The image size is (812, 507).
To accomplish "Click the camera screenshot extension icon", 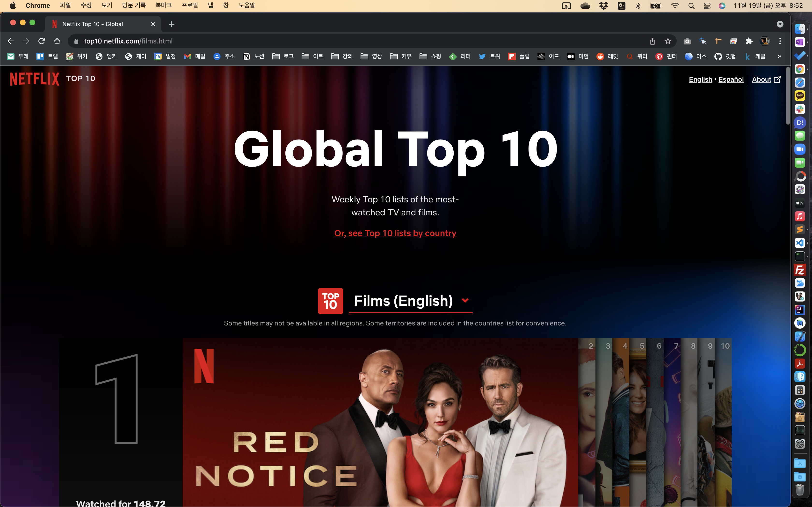I will coord(687,41).
